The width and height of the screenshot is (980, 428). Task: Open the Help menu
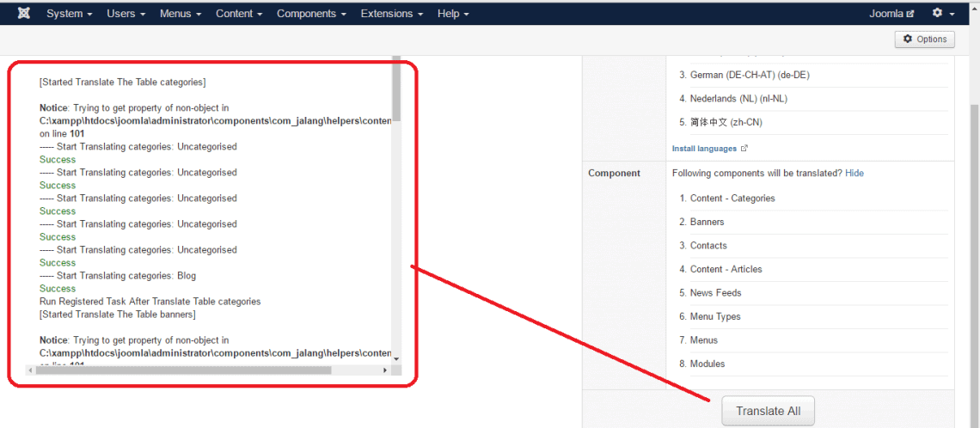[453, 14]
